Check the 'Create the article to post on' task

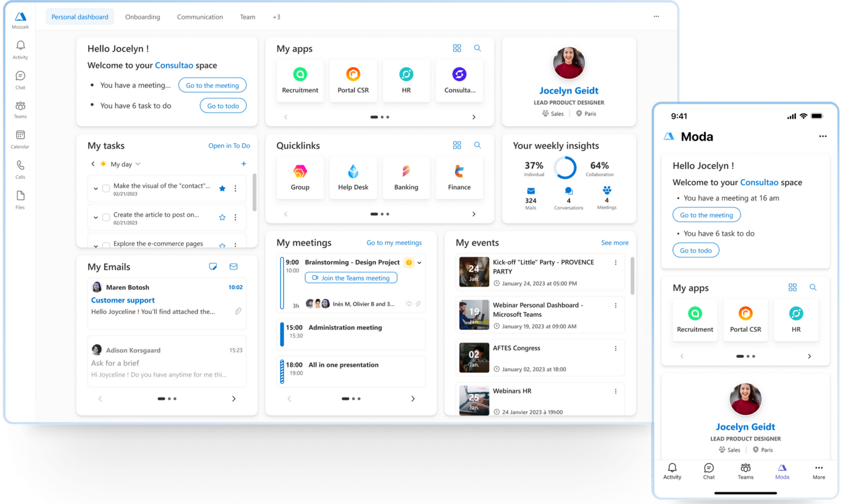tap(106, 217)
